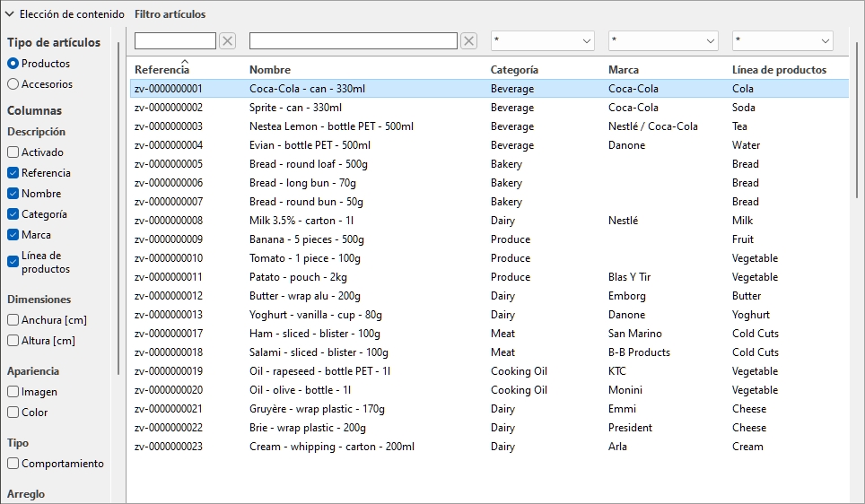Clear the Referencia filter field
Viewport: 865px width, 504px height.
(x=227, y=41)
